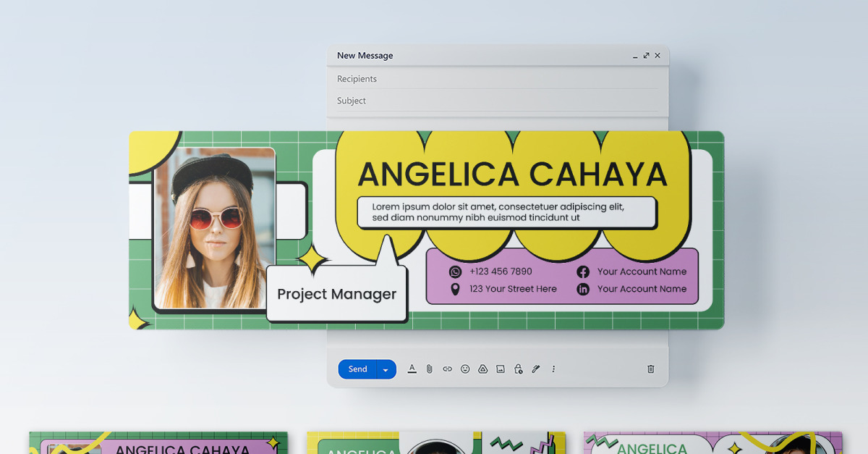Insert signature pen icon
Screen dimensions: 868x454
tap(536, 369)
